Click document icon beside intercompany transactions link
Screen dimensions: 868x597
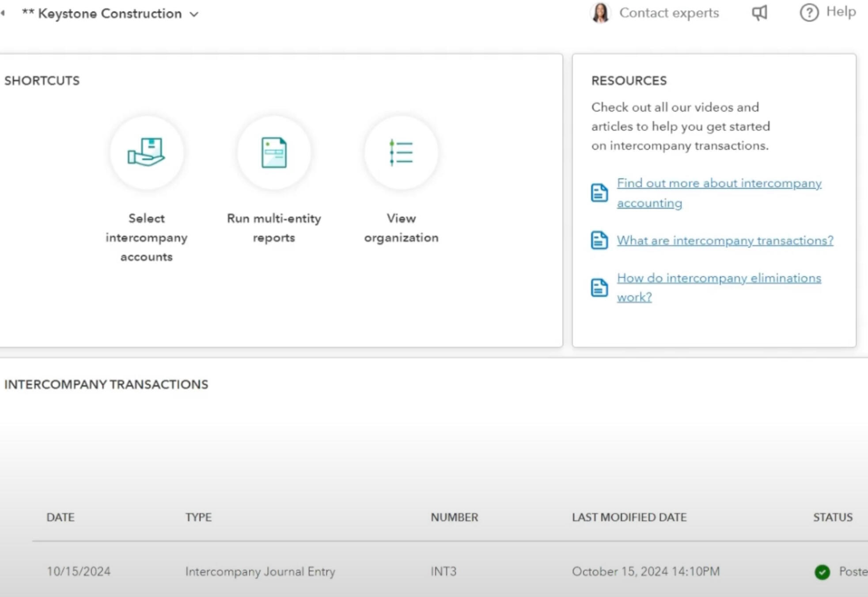tap(599, 240)
